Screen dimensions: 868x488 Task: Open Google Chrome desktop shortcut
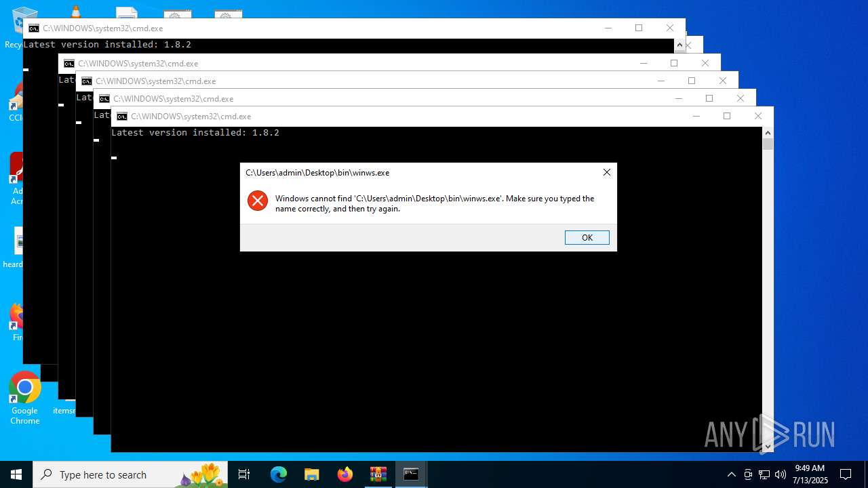pyautogui.click(x=24, y=399)
